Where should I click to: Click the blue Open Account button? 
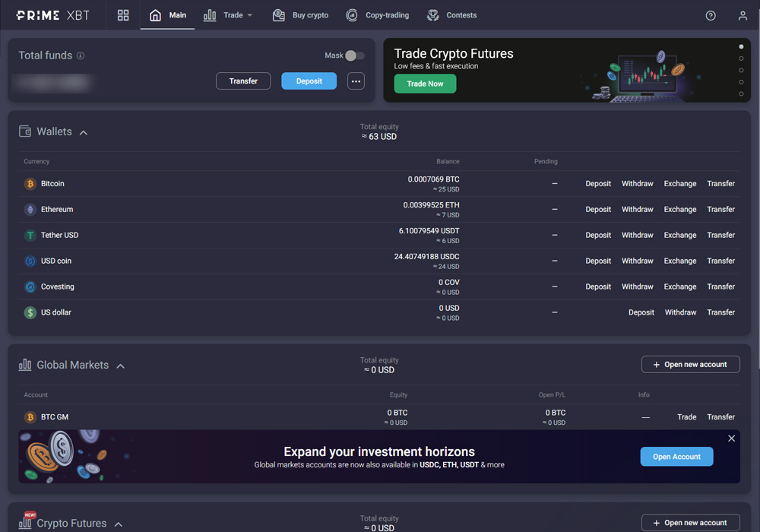(x=676, y=457)
